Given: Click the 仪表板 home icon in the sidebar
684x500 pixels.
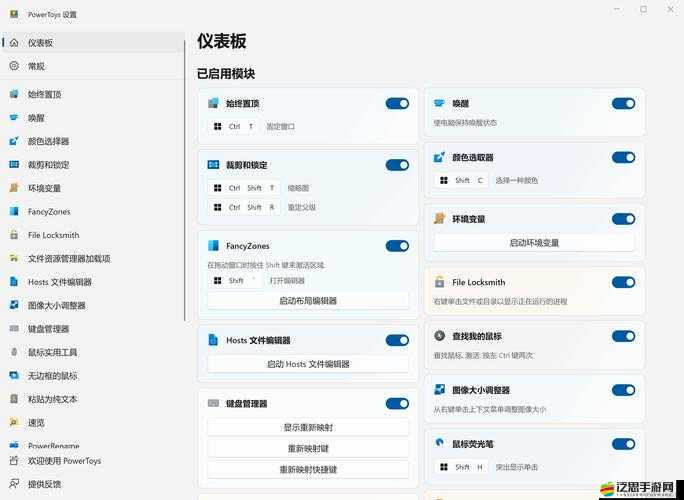Looking at the screenshot, I should coord(14,43).
